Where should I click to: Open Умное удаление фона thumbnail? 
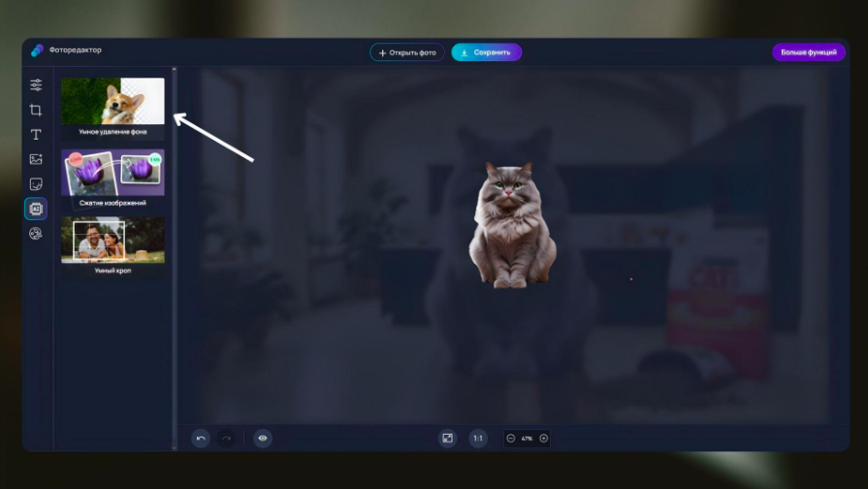pyautogui.click(x=113, y=101)
